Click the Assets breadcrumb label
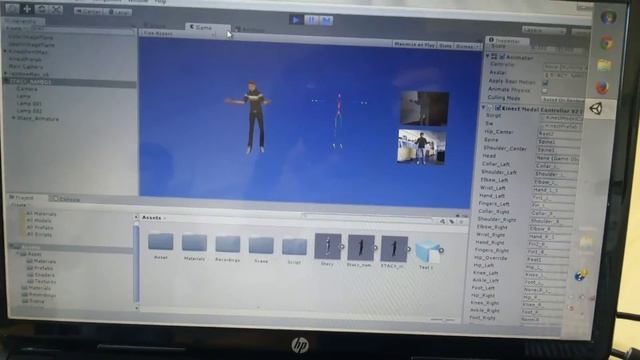This screenshot has height=360, width=640. pos(151,218)
